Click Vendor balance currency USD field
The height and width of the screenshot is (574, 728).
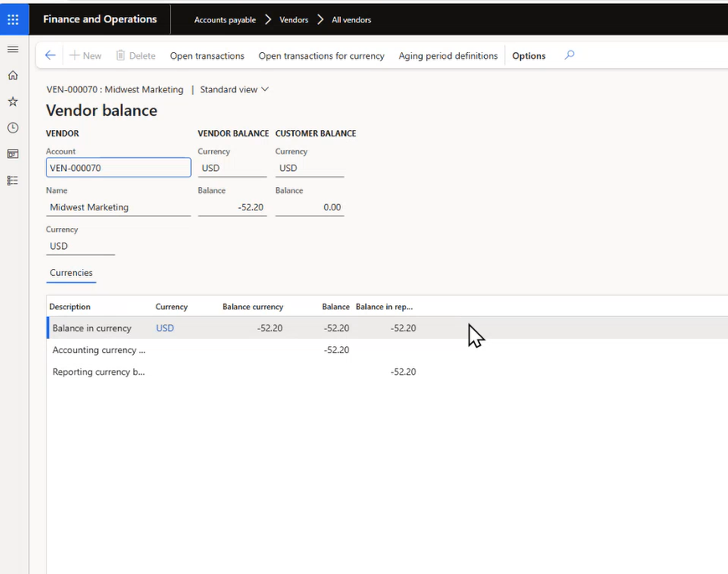click(x=232, y=168)
